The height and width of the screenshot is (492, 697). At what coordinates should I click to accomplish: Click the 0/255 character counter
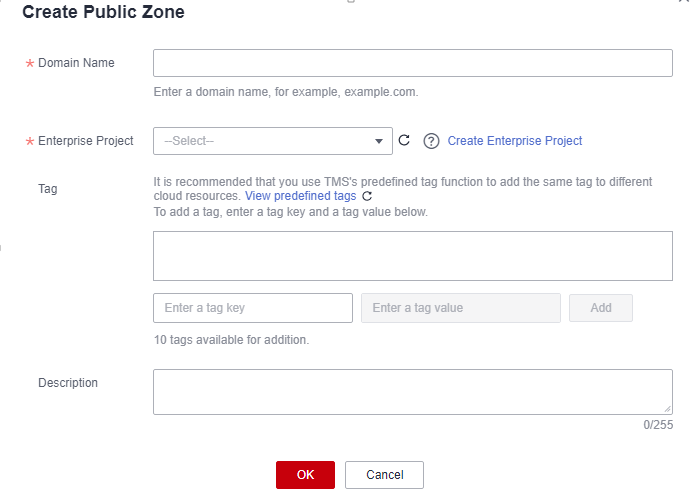(658, 425)
